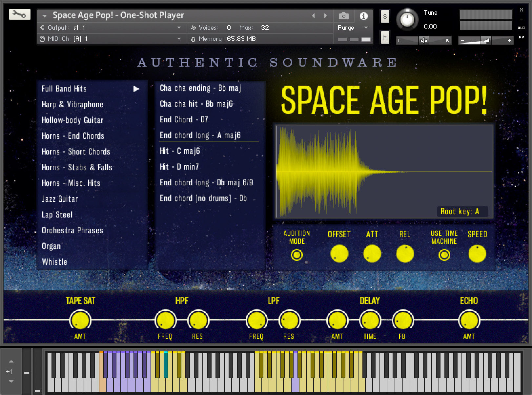
Task: Click the wrench settings icon
Action: (19, 14)
